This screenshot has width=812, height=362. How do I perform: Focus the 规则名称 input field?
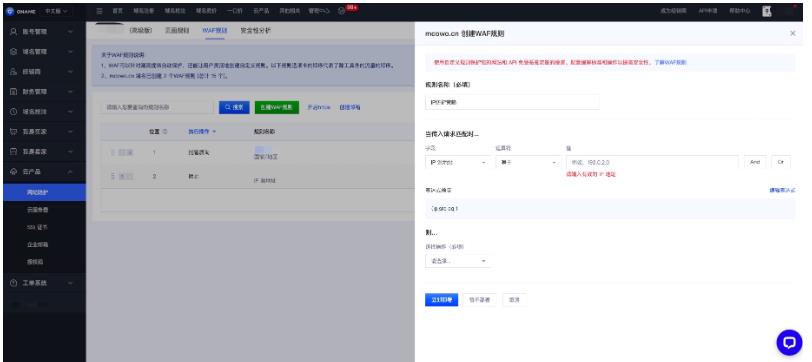[512, 102]
